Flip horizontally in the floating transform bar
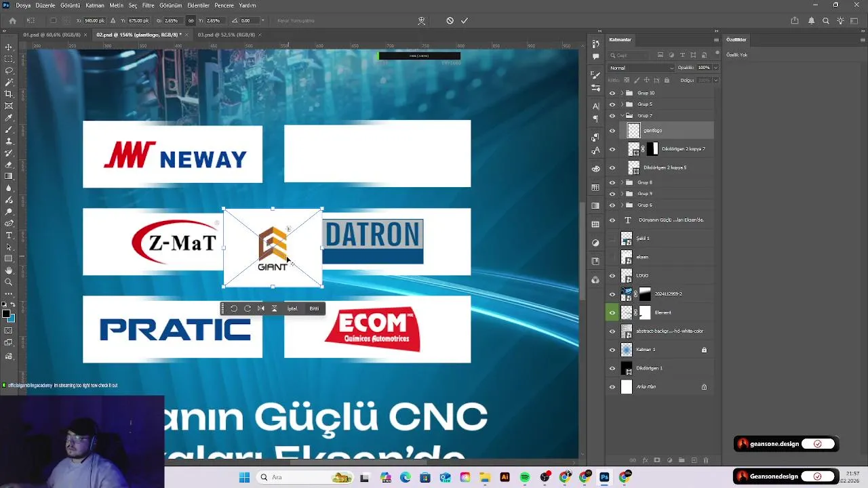 pyautogui.click(x=260, y=308)
